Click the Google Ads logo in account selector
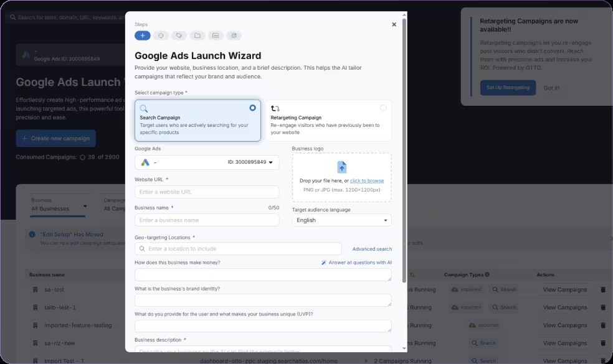 [145, 162]
